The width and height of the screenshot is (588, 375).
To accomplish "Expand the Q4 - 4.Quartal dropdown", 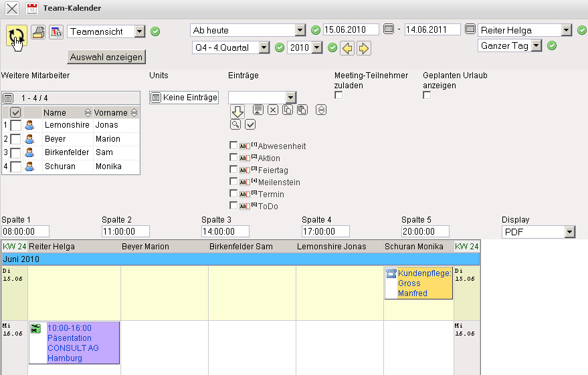I will (x=264, y=47).
